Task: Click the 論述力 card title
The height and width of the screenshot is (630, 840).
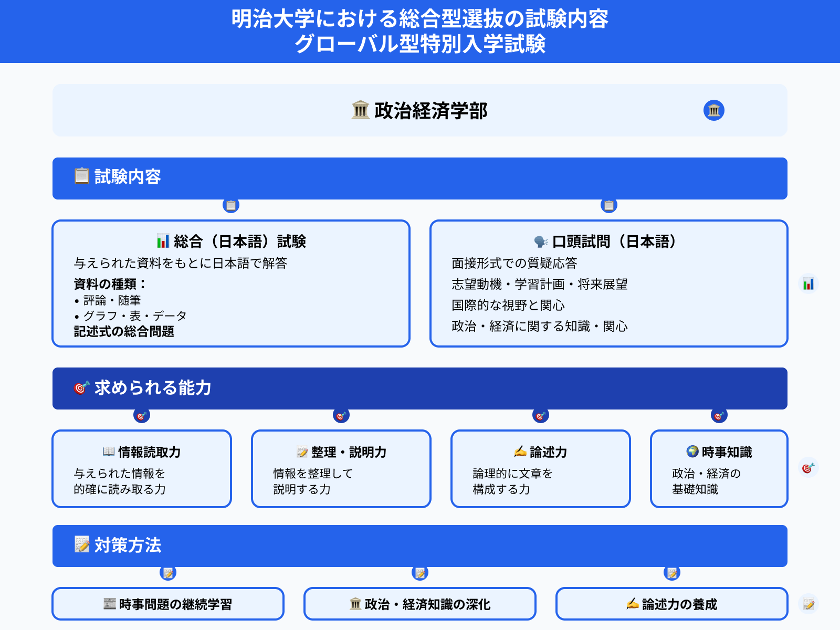Action: point(548,452)
